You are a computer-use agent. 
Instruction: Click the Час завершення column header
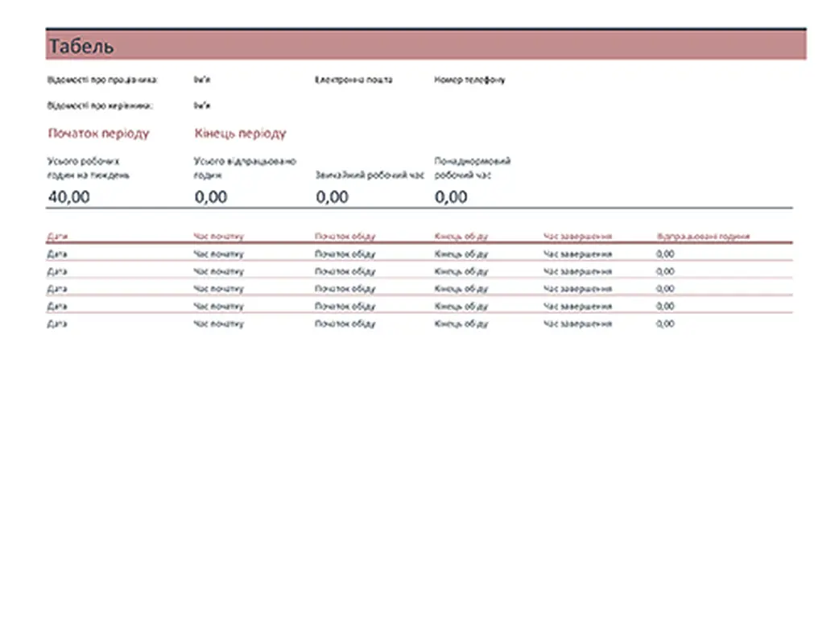pos(577,237)
